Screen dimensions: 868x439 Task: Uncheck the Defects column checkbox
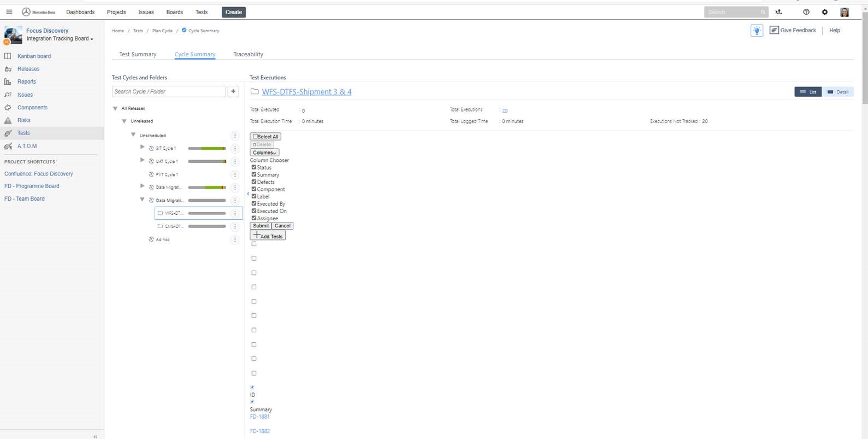tap(253, 182)
